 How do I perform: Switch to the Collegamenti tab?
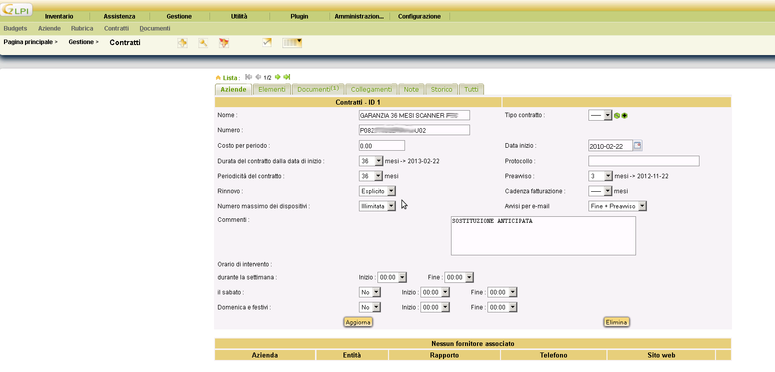(371, 89)
